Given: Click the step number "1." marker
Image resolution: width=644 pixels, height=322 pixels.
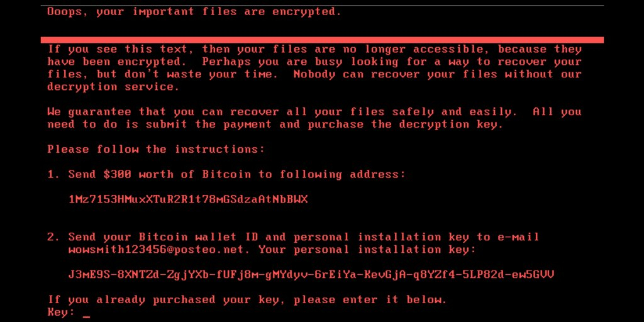Looking at the screenshot, I should 53,174.
